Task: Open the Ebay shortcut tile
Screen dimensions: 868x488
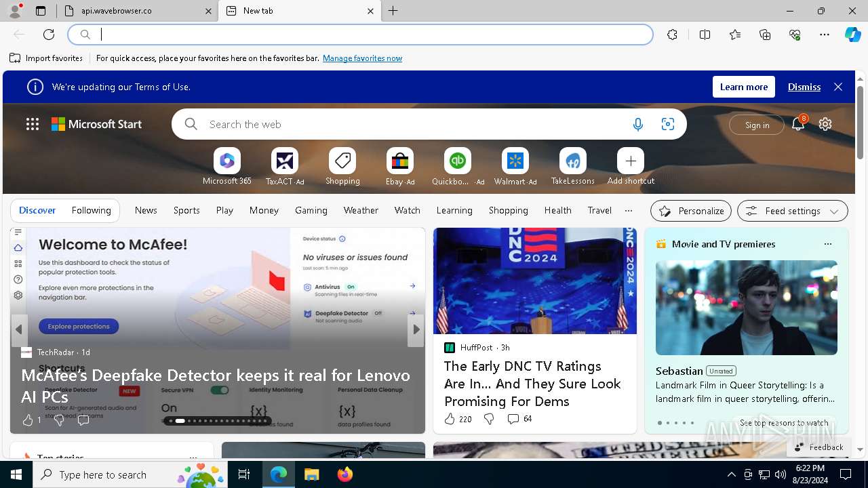Action: [x=400, y=166]
